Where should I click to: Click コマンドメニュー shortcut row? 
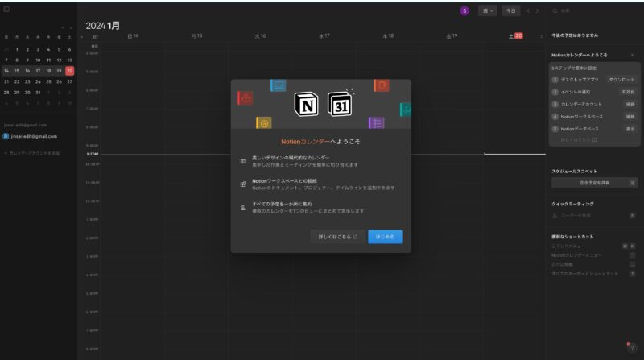(x=593, y=246)
